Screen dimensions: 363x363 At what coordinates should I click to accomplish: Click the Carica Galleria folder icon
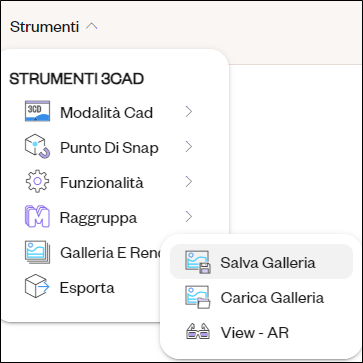pos(198,297)
